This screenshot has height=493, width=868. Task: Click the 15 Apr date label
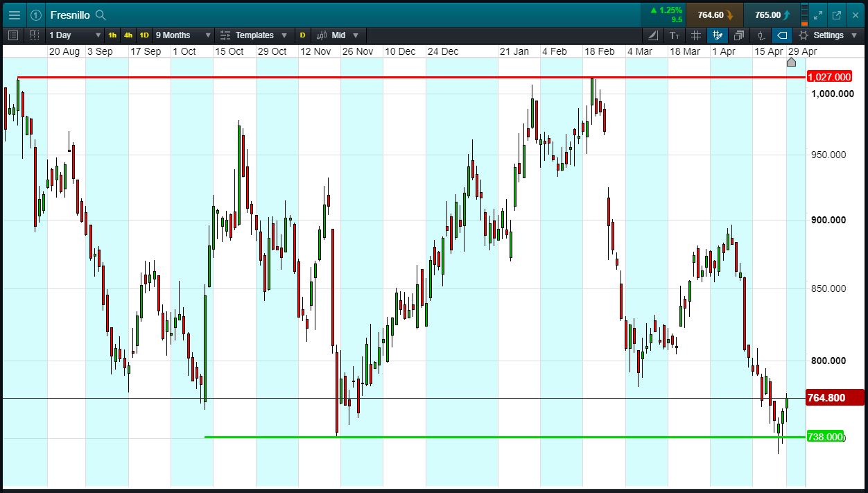tap(769, 51)
